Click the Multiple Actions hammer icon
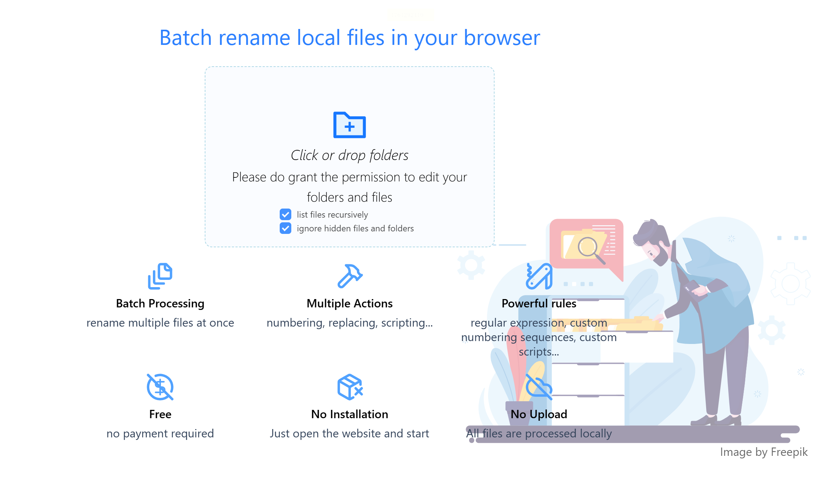This screenshot has height=504, width=821. (350, 276)
